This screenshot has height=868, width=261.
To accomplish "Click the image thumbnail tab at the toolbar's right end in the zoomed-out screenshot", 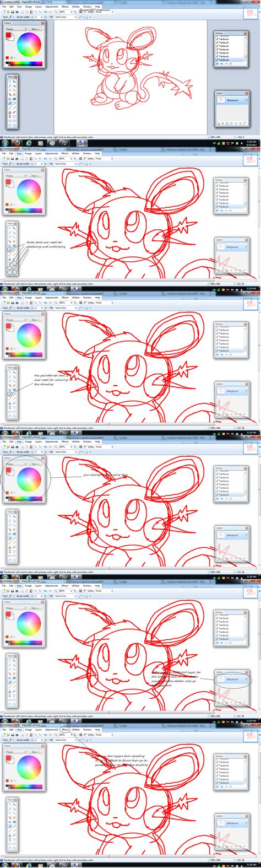I will (250, 14).
